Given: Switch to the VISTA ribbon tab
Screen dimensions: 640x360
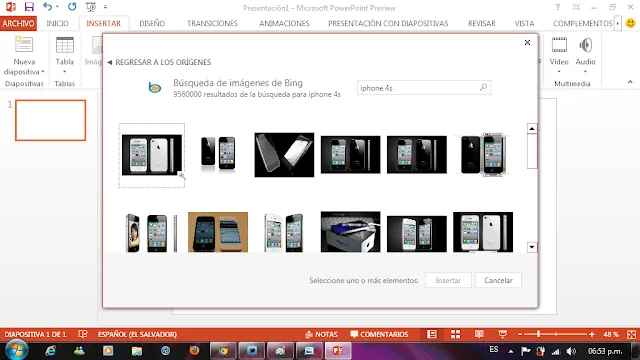Looking at the screenshot, I should (524, 23).
